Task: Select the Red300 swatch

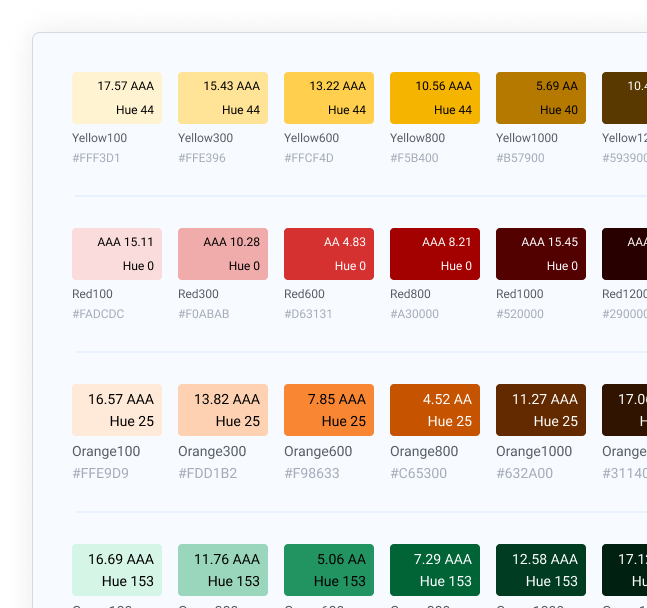Action: coord(223,254)
